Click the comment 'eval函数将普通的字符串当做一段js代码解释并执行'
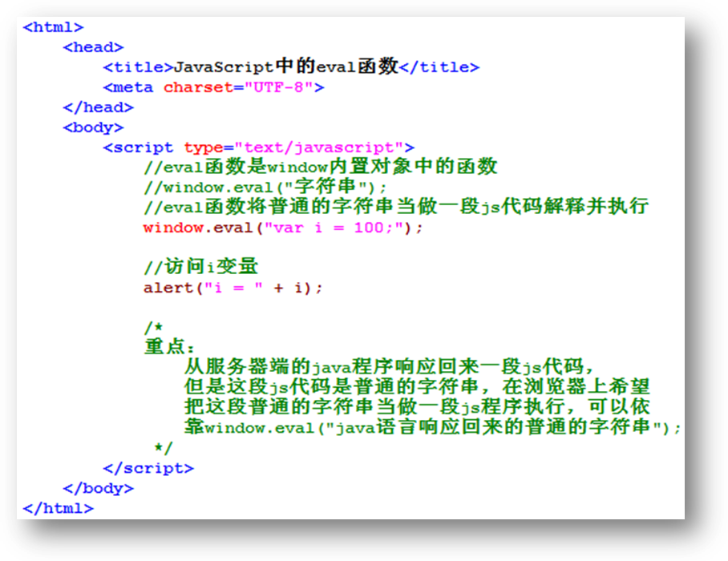The width and height of the screenshot is (728, 561). coord(395,208)
